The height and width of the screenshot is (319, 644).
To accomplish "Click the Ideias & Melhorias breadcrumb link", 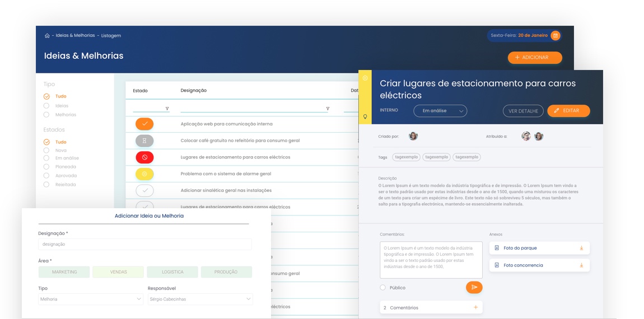I will click(75, 36).
